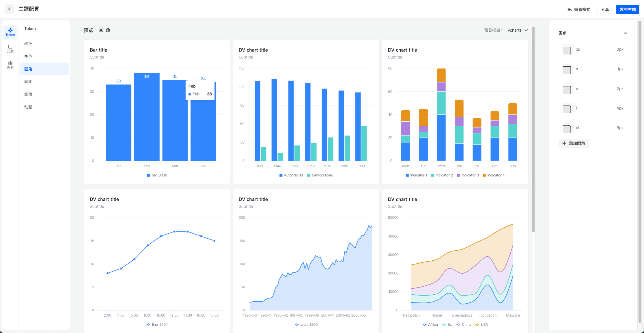Select the 颜色 token menu item

[x=28, y=44]
